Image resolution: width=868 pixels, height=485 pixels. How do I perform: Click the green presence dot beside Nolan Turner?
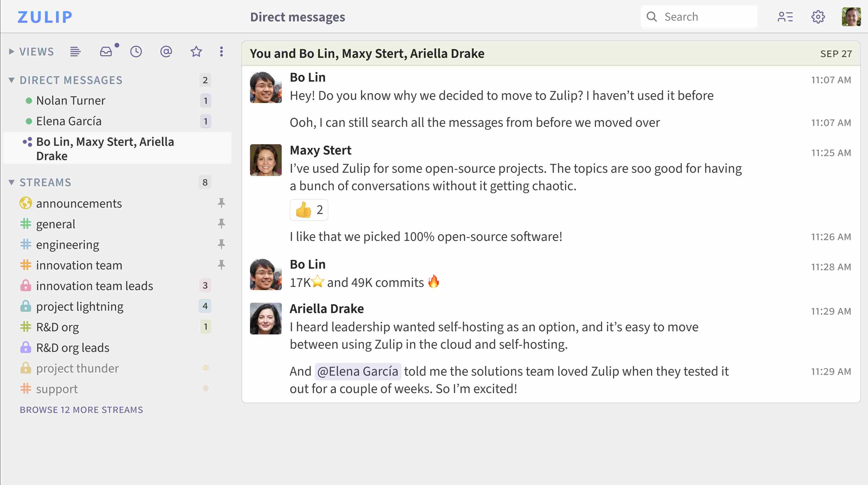point(28,100)
